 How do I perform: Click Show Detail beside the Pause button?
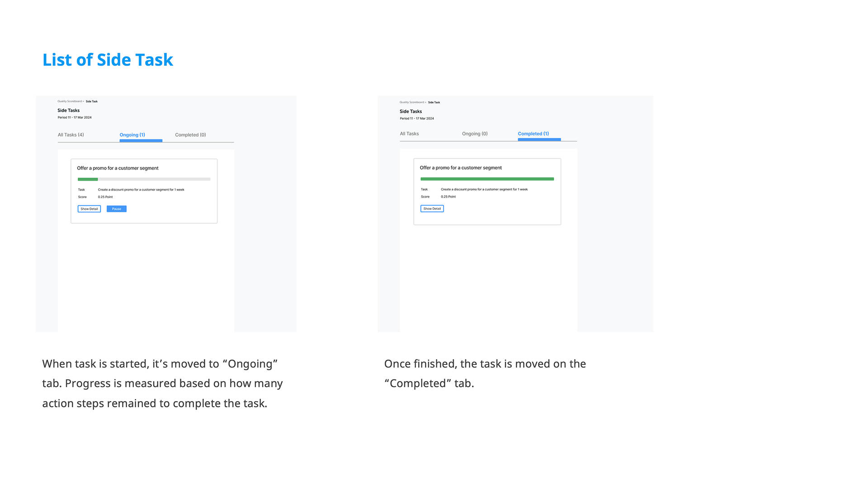pos(89,209)
